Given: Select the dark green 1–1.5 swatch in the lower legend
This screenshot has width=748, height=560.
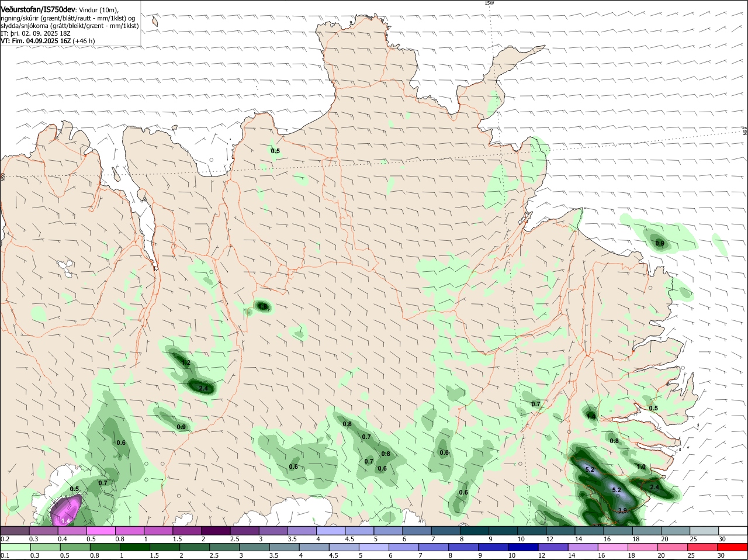Looking at the screenshot, I should click(x=134, y=547).
